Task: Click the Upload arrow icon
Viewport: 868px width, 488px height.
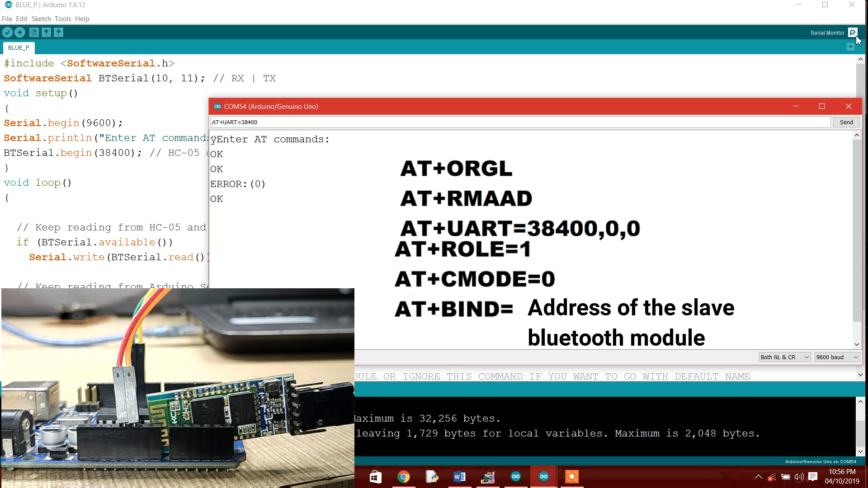Action: pyautogui.click(x=20, y=32)
